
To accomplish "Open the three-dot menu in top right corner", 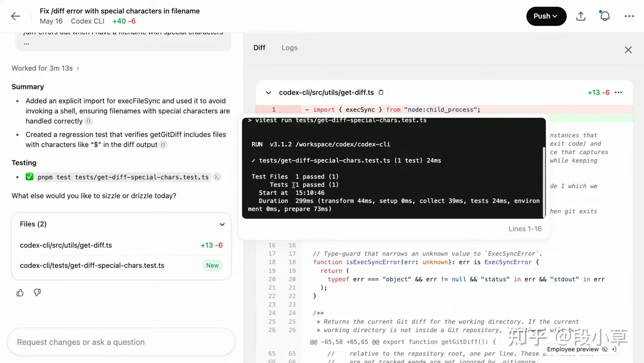I will pos(629,16).
